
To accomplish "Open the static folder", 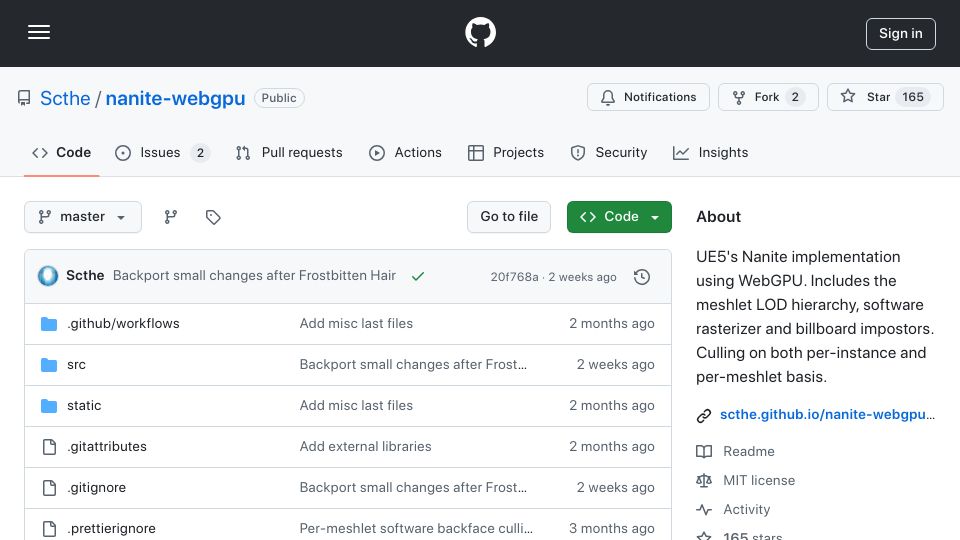I will pos(84,405).
